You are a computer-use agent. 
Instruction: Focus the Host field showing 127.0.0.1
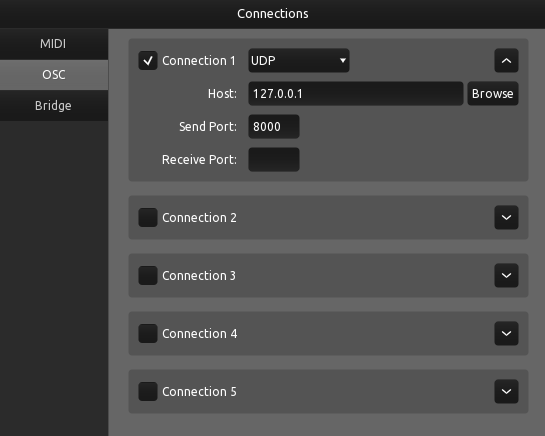click(x=356, y=94)
